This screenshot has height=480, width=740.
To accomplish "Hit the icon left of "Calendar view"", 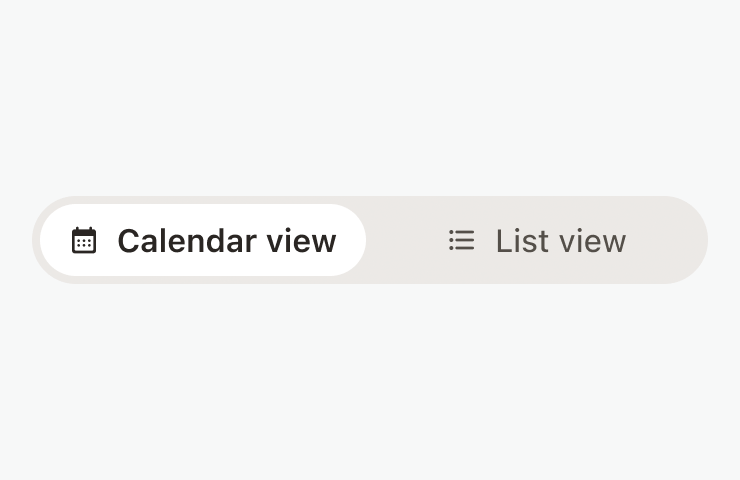I will coord(84,241).
